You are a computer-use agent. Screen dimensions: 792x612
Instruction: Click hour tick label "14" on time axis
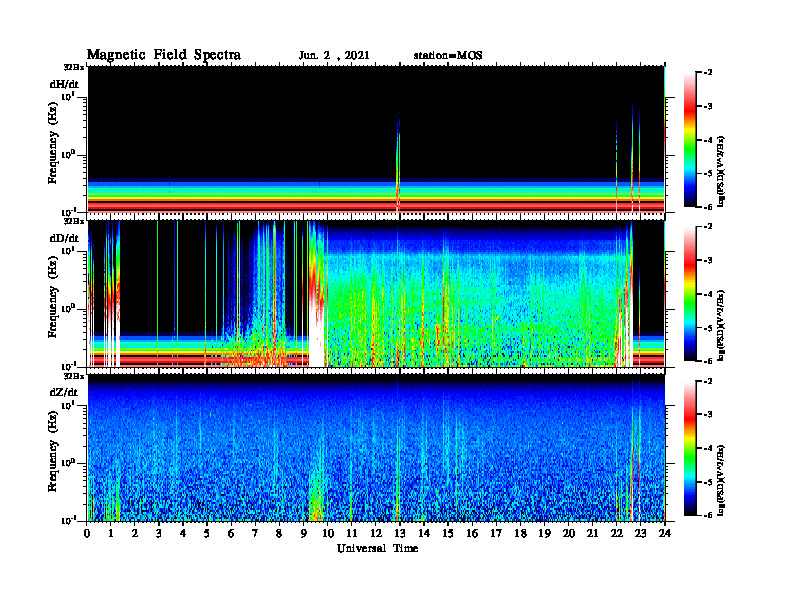[424, 533]
